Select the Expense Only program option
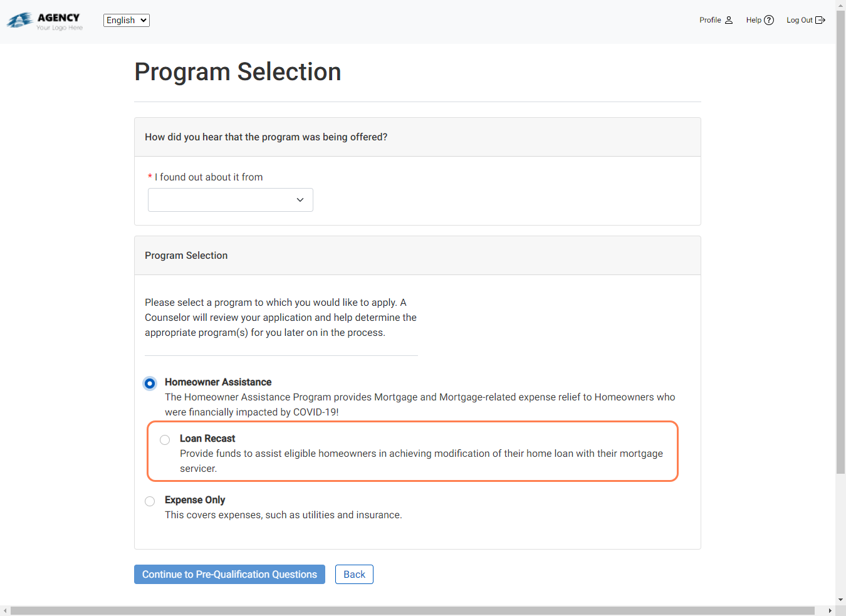 (x=150, y=501)
